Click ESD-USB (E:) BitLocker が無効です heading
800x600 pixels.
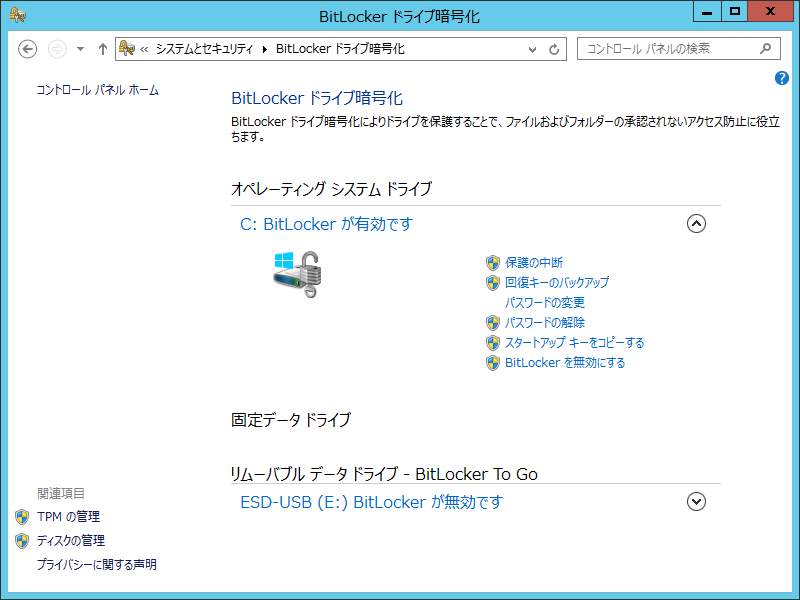coord(371,502)
